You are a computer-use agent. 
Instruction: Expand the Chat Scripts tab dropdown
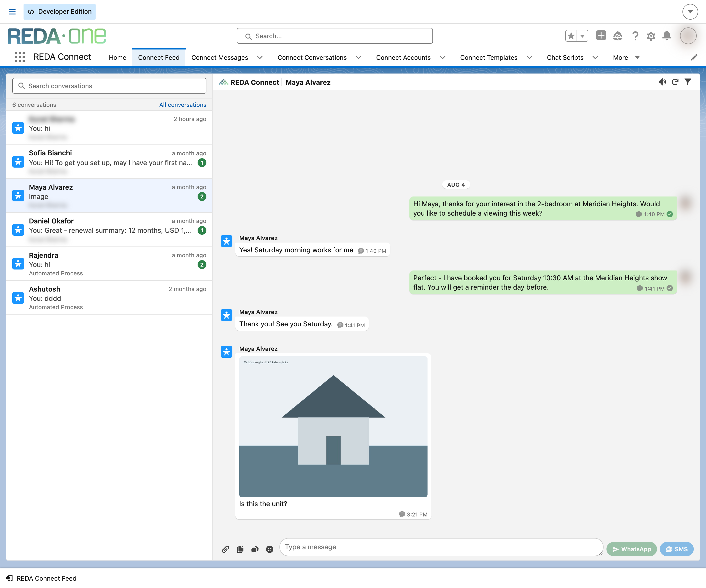pos(595,58)
